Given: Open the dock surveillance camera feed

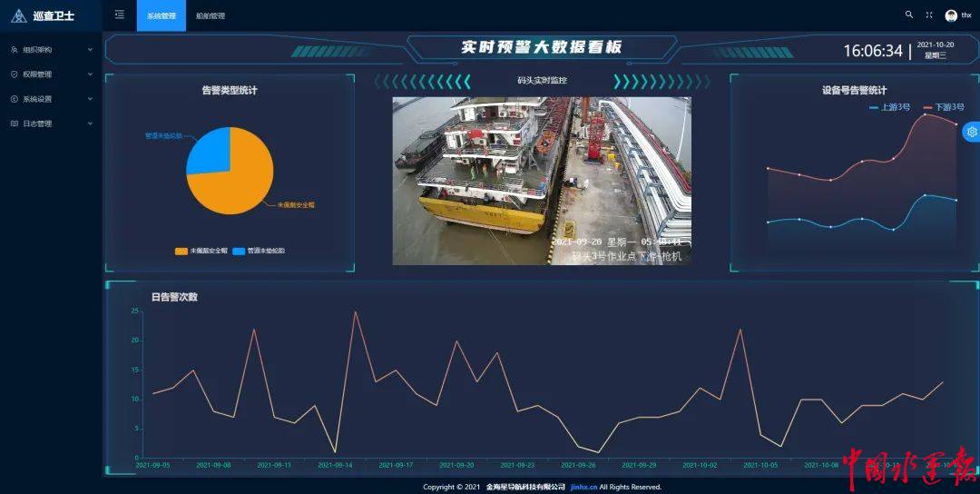Looking at the screenshot, I should (542, 181).
